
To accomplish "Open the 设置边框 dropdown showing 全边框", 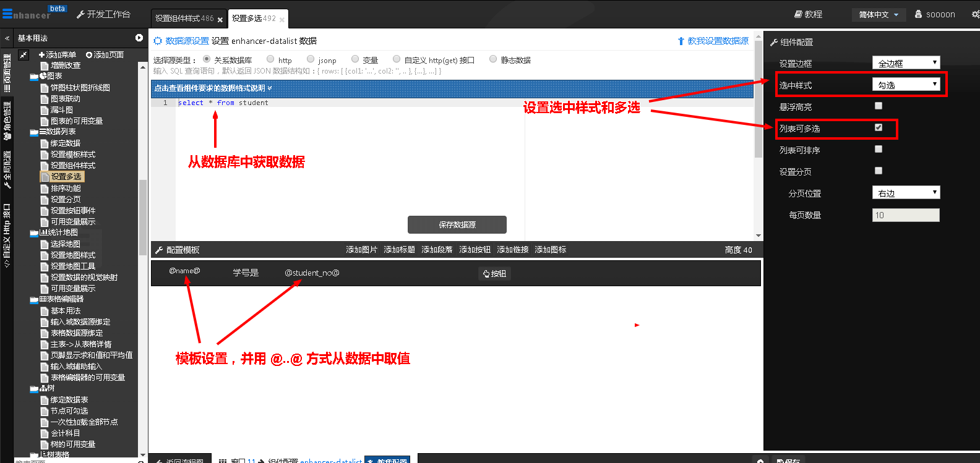I will coord(906,63).
